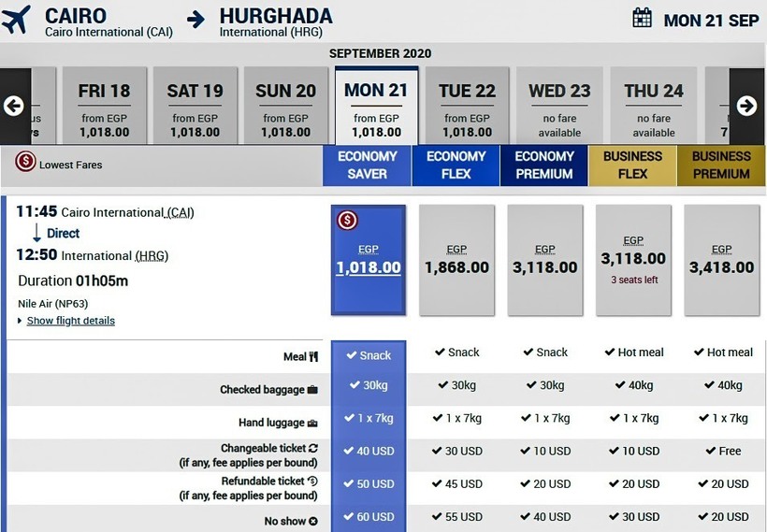Select the Economy Flex 1,868.00 fare
Viewport: 767px width, 532px height.
(x=456, y=260)
